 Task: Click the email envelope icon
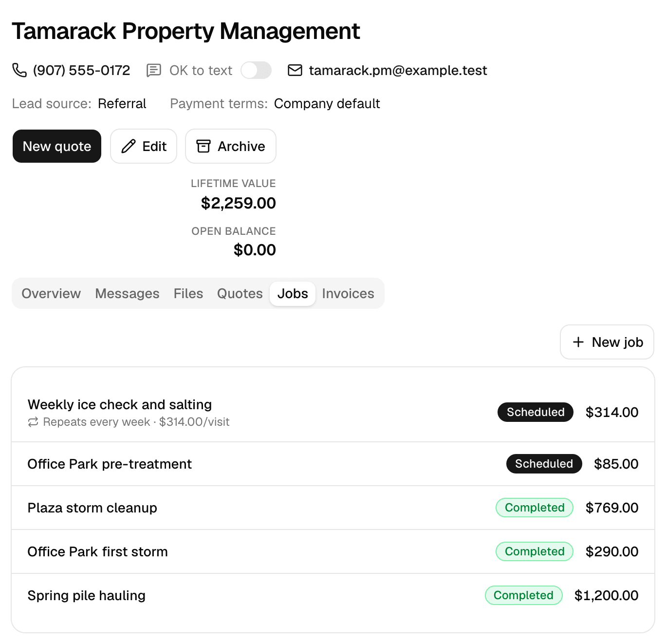pos(295,70)
